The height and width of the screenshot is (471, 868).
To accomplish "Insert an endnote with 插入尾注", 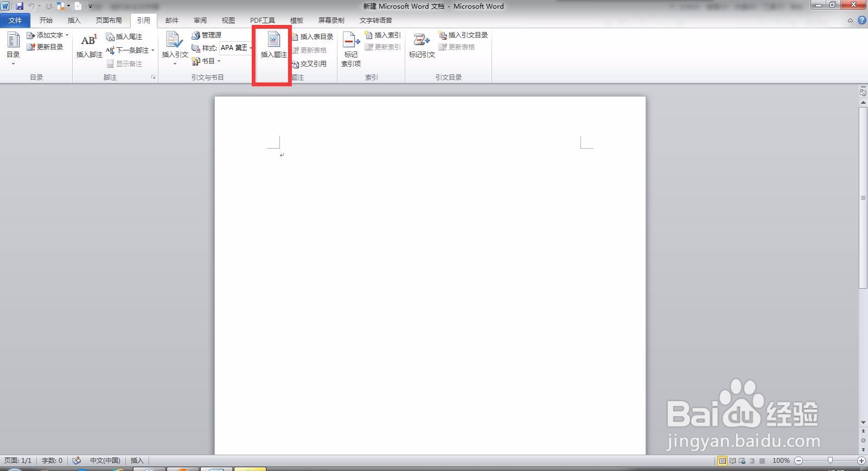I will coord(124,37).
